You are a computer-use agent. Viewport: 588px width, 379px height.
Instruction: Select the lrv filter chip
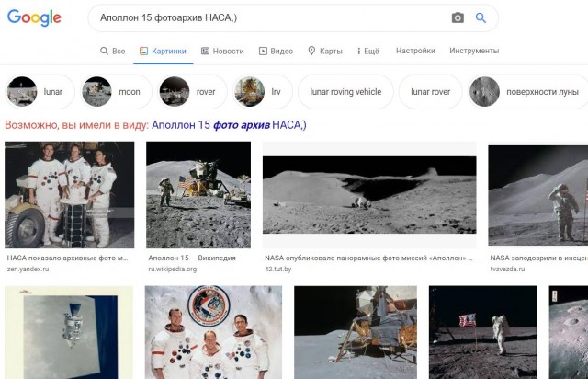point(262,92)
